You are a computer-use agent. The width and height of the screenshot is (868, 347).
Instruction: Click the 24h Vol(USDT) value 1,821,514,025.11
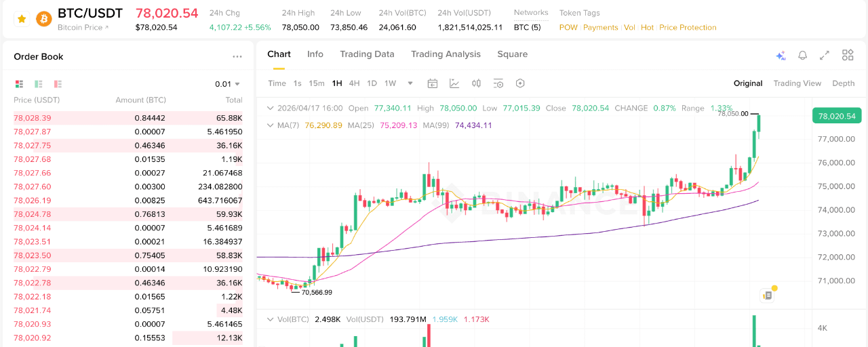(x=470, y=28)
